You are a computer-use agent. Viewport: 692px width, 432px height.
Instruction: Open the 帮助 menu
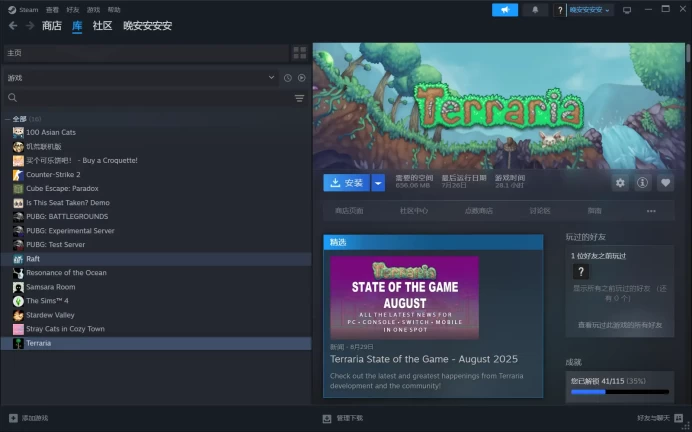114,10
